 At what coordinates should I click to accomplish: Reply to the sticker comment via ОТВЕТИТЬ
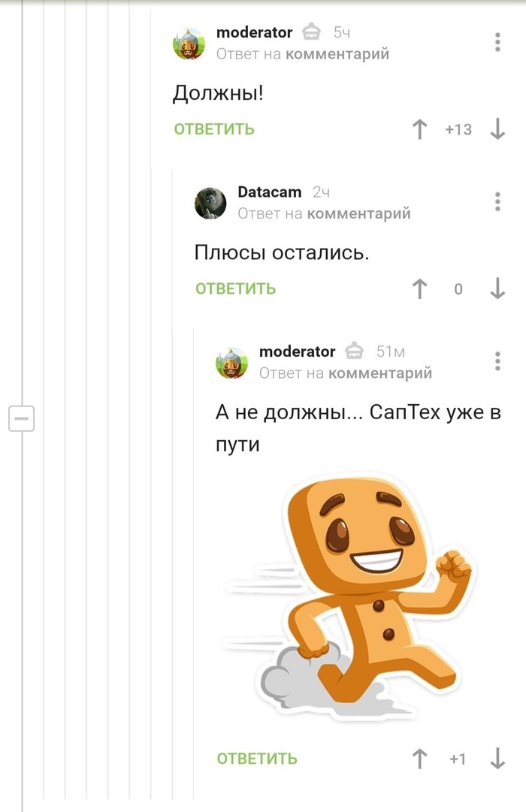pyautogui.click(x=257, y=759)
